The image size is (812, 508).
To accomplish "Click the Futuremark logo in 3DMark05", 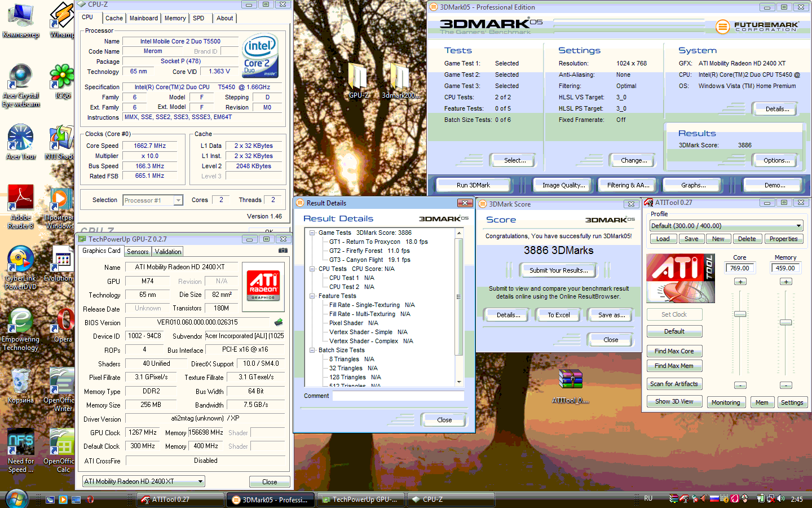I will click(x=757, y=26).
